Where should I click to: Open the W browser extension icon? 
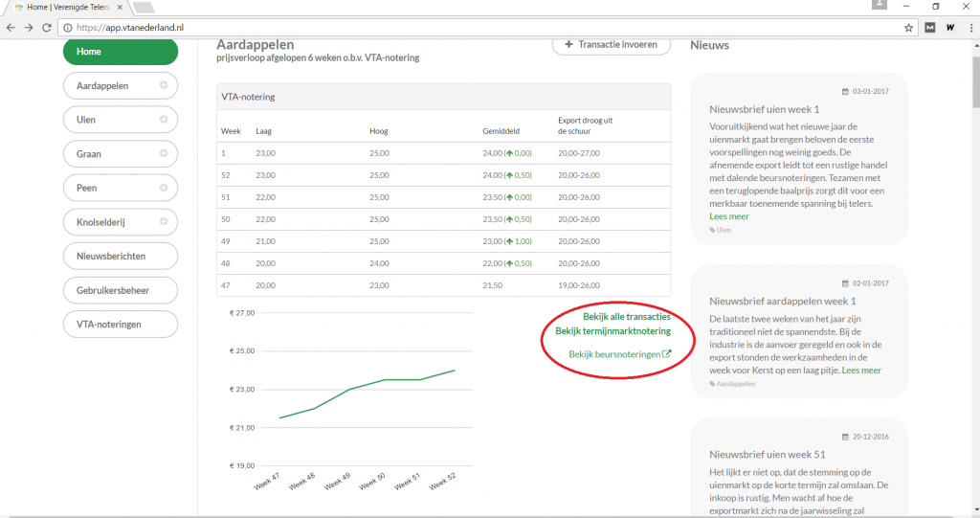point(950,28)
